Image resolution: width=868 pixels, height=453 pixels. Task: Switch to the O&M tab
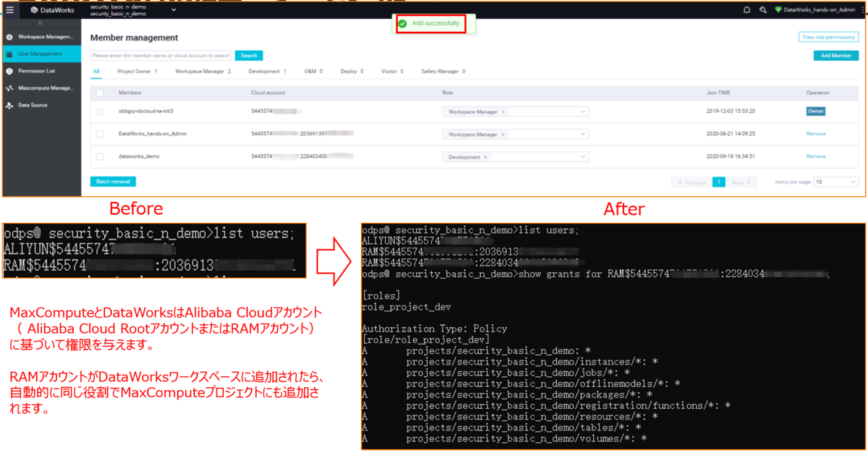(313, 71)
